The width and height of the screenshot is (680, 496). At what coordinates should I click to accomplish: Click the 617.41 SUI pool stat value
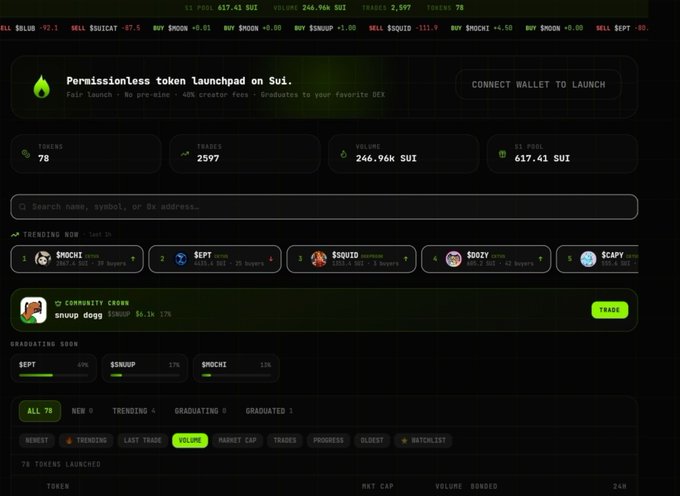click(542, 159)
